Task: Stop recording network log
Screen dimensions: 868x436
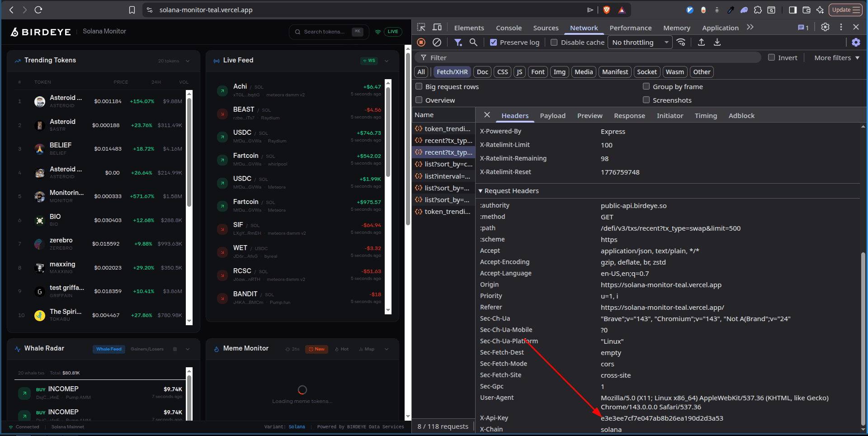Action: click(x=421, y=42)
